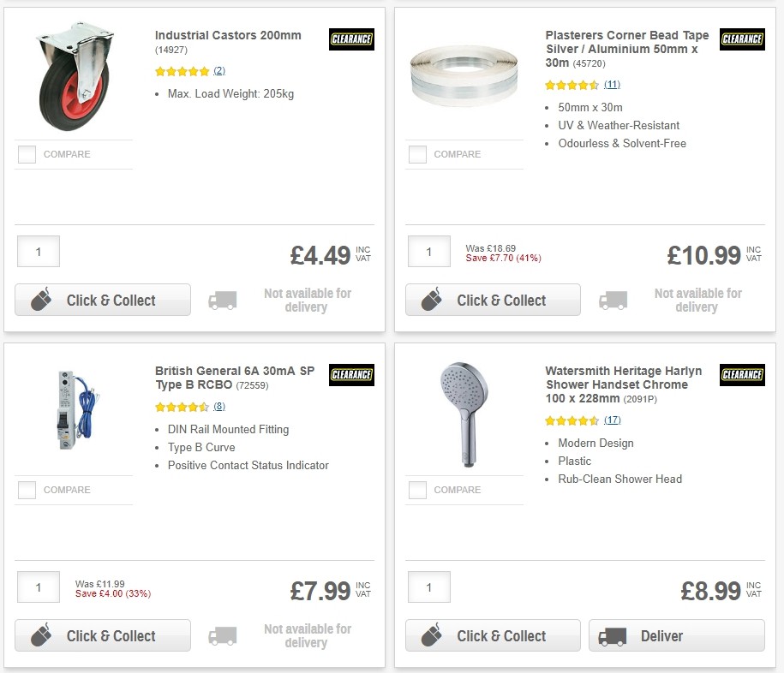This screenshot has width=784, height=673.
Task: Enable COMPARE for Plasterers Corner Bead Tape
Action: point(417,154)
